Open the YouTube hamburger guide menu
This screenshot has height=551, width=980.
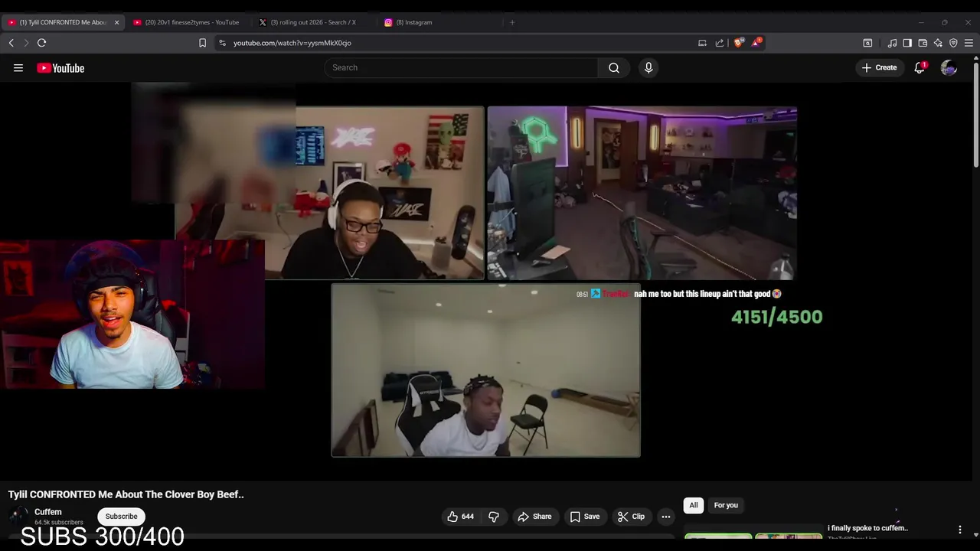coord(18,68)
